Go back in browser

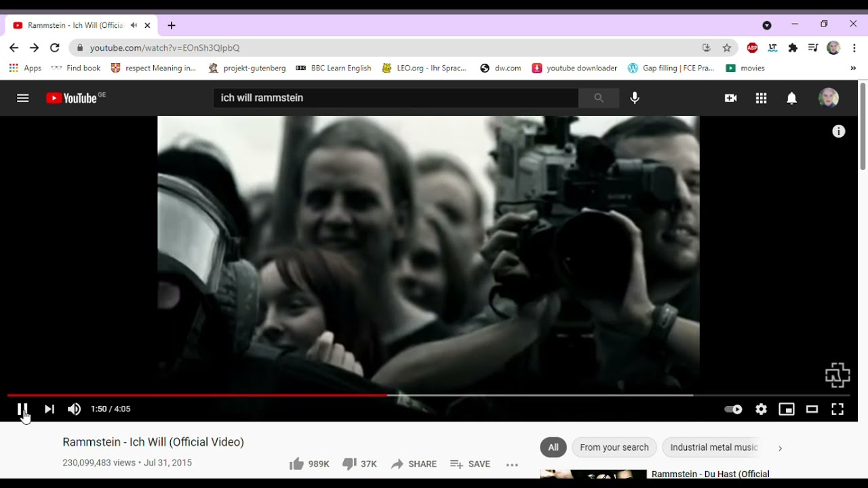tap(14, 47)
